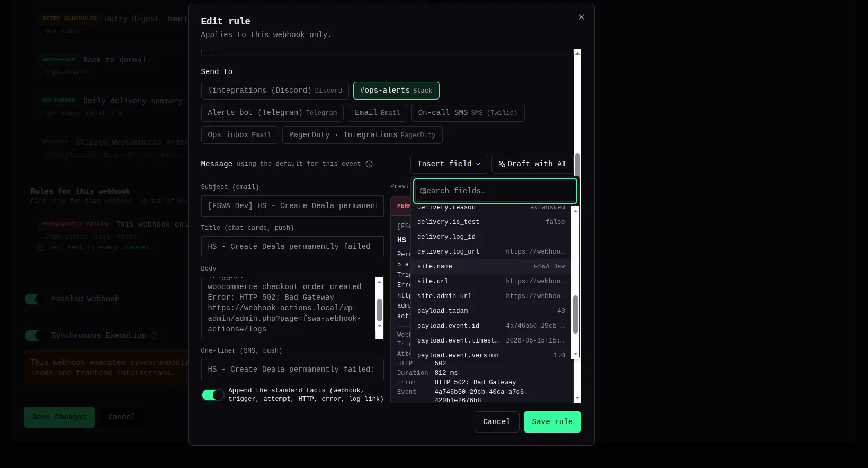Click the field list scrollbar thumb
The image size is (868, 468).
pyautogui.click(x=576, y=314)
